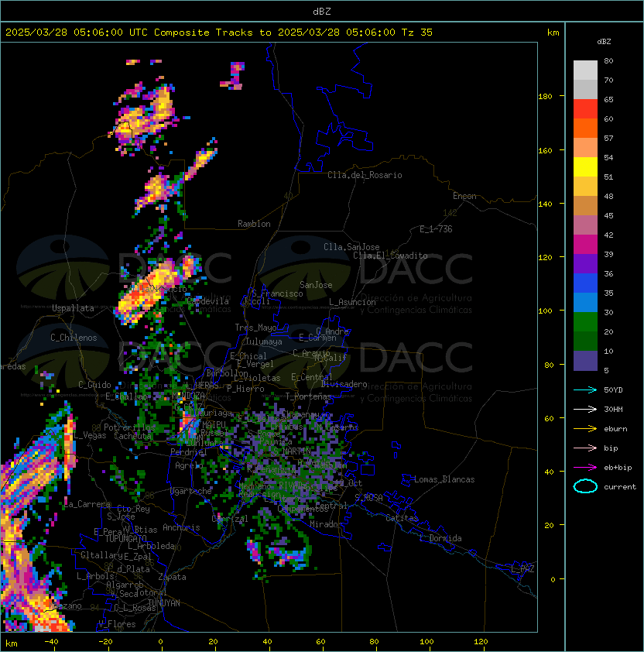The width and height of the screenshot is (644, 652).
Task: Click the L_Asuncion label
Action: point(352,302)
